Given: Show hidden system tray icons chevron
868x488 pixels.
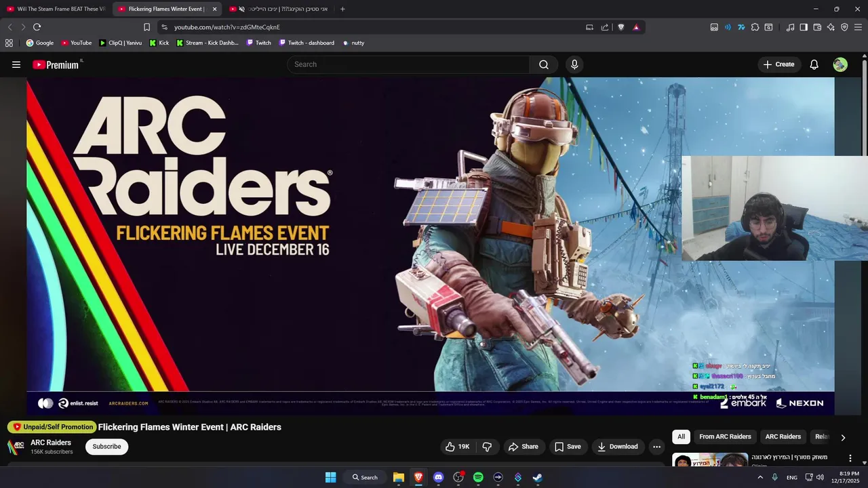Looking at the screenshot, I should (x=760, y=477).
